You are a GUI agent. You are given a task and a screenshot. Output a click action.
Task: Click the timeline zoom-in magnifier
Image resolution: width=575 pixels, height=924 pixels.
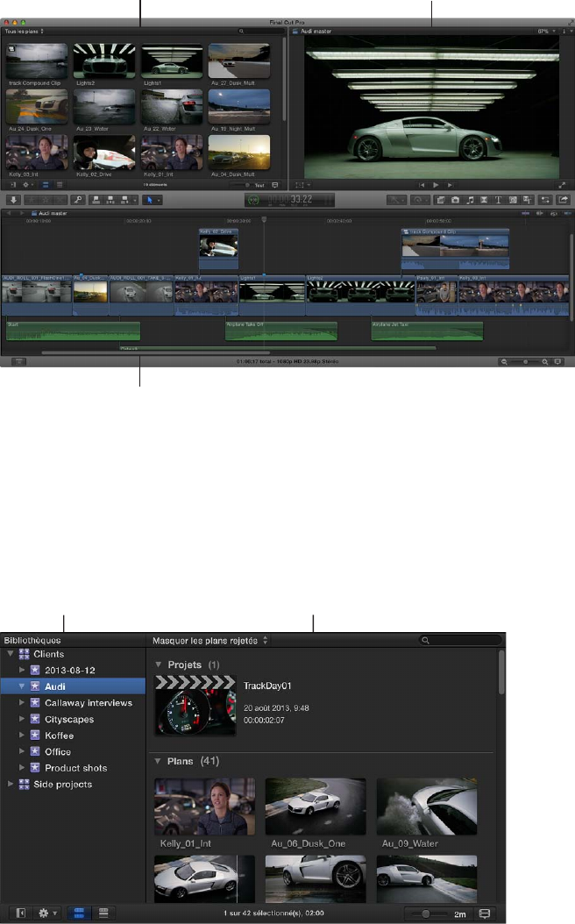click(x=545, y=362)
